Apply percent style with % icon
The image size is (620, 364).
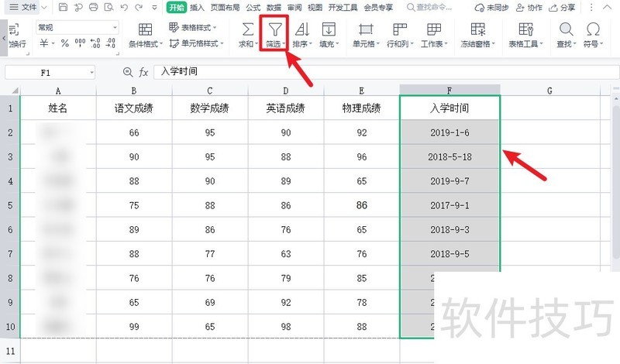(x=65, y=43)
